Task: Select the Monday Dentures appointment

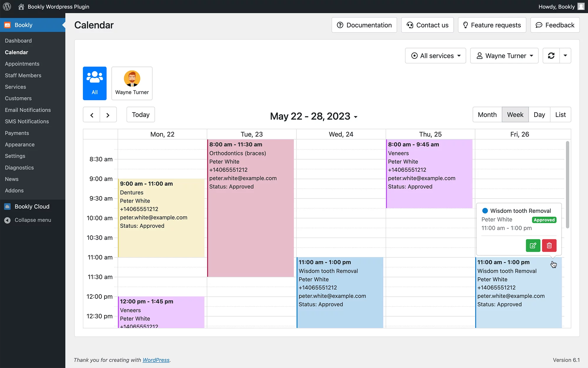Action: (x=161, y=218)
